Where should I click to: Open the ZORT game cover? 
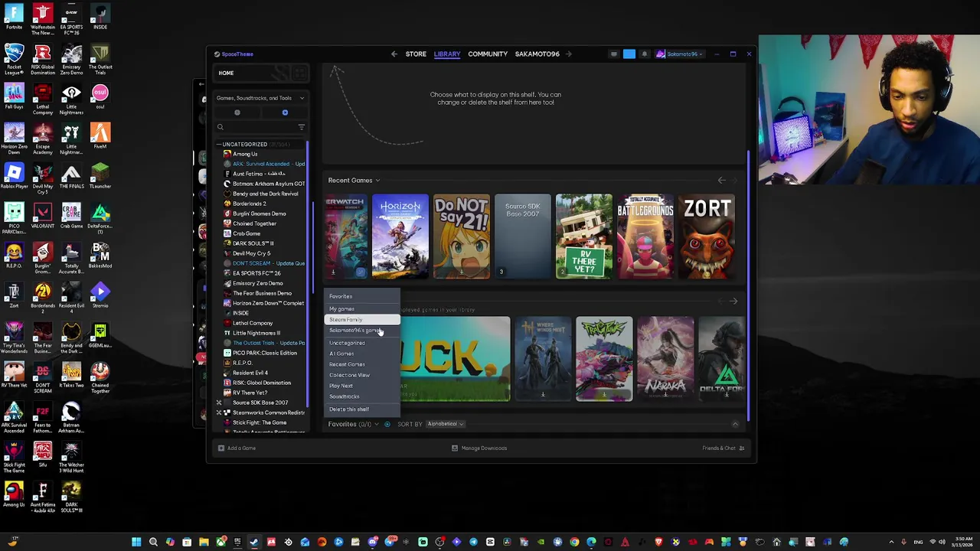(x=707, y=236)
